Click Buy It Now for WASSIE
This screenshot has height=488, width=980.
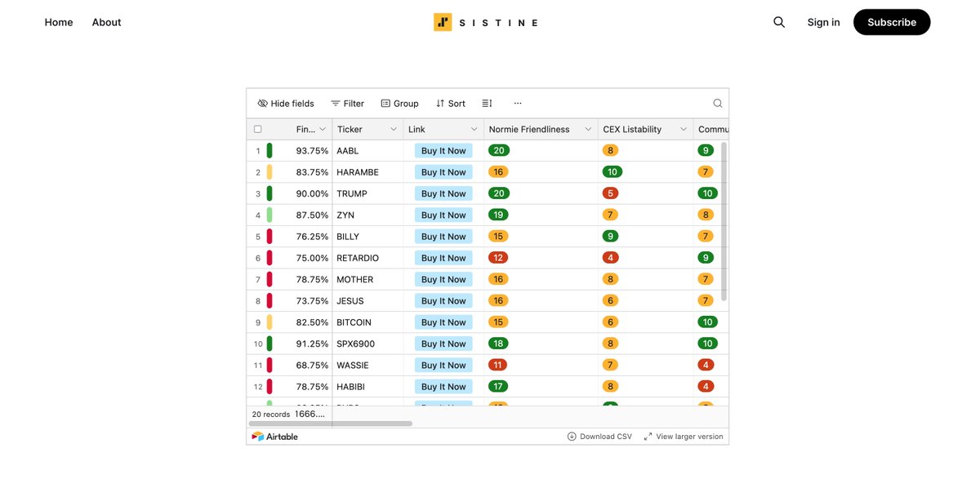[x=443, y=366]
